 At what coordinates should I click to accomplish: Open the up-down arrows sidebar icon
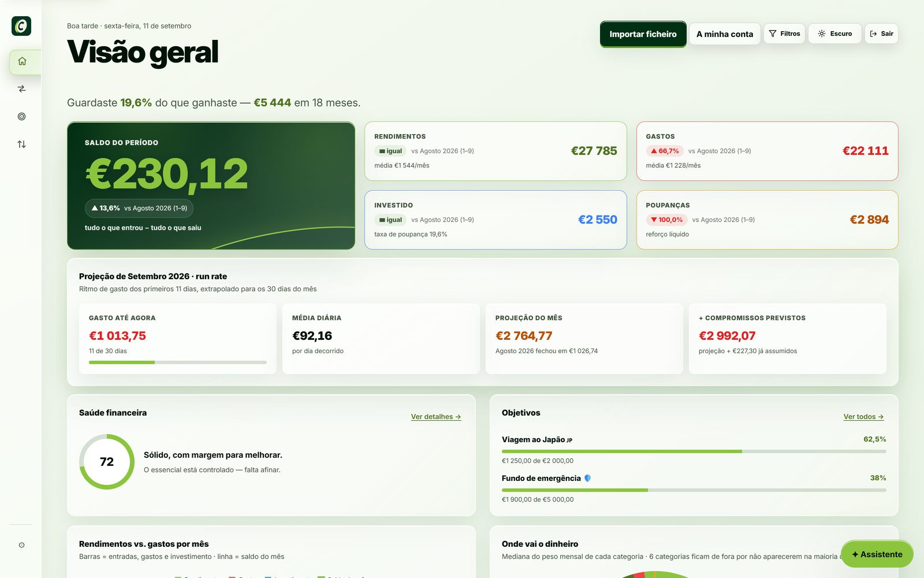(x=22, y=144)
